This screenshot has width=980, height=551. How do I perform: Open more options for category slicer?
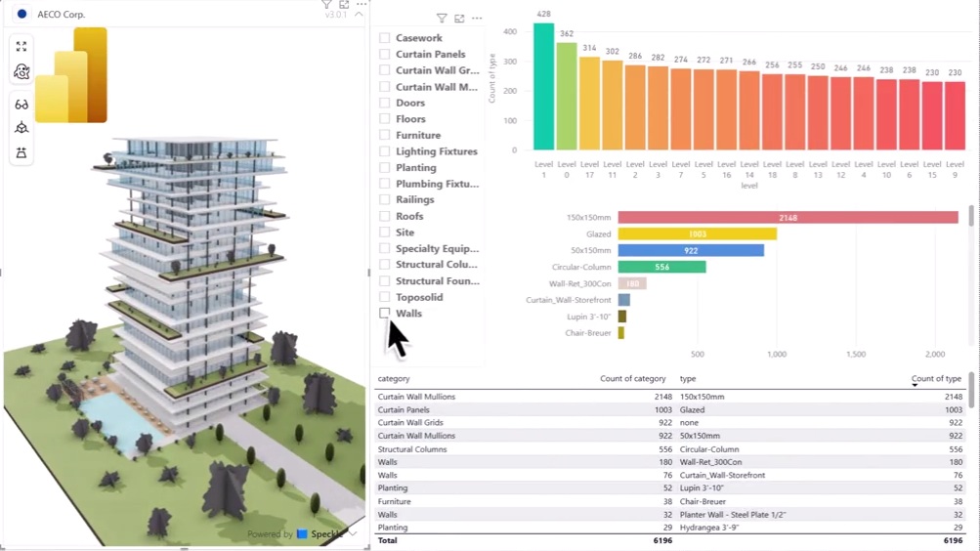(477, 19)
